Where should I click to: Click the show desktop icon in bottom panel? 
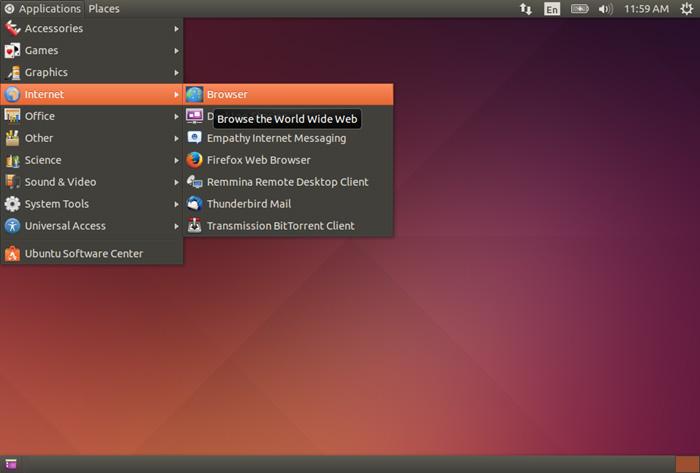pyautogui.click(x=11, y=464)
